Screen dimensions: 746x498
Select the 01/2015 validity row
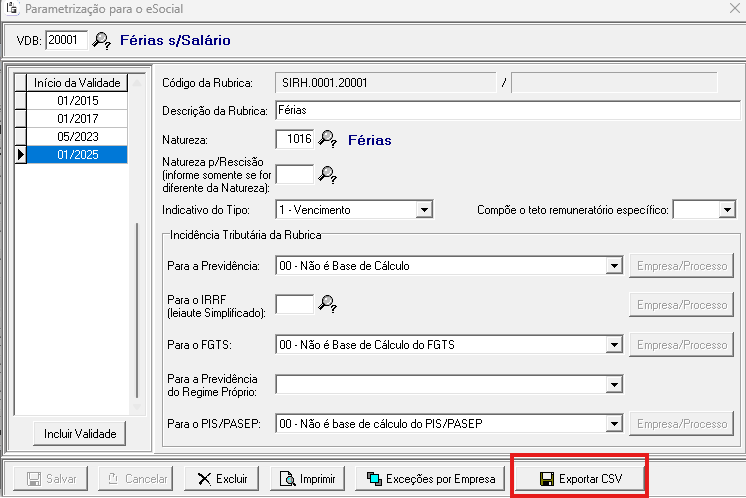tap(77, 100)
